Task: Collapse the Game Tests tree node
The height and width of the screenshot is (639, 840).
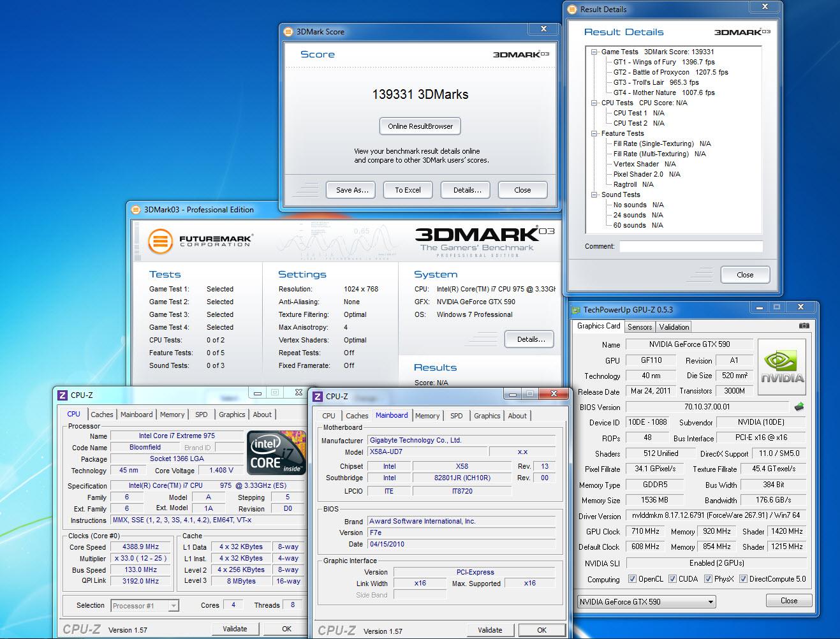Action: 594,52
